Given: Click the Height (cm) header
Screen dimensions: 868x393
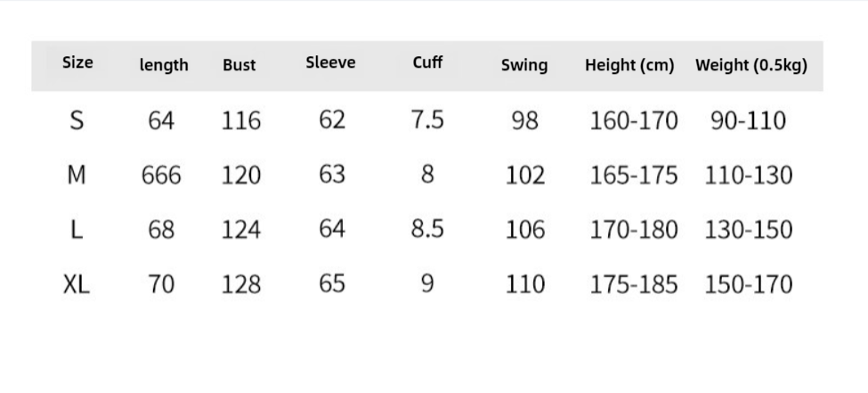Looking at the screenshot, I should [x=629, y=65].
